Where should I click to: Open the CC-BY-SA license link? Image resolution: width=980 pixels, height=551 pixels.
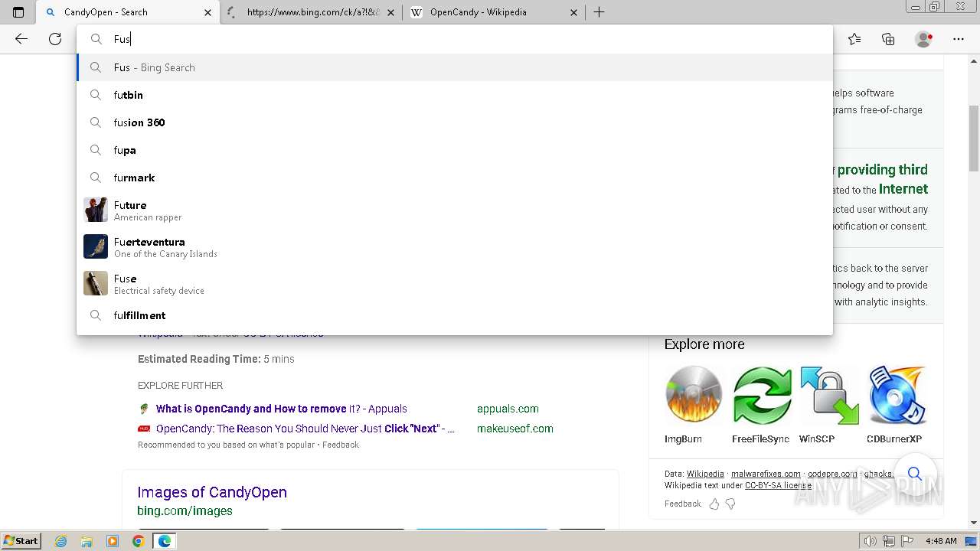point(778,485)
